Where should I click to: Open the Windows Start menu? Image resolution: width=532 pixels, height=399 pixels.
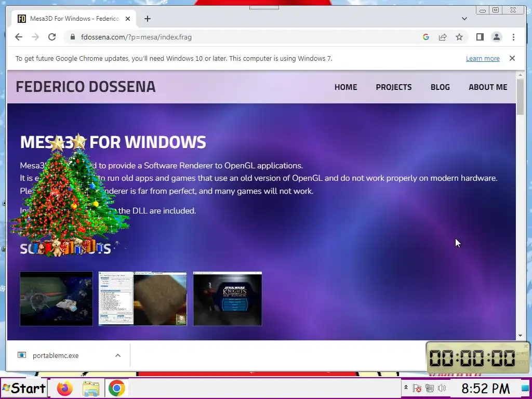pyautogui.click(x=24, y=388)
